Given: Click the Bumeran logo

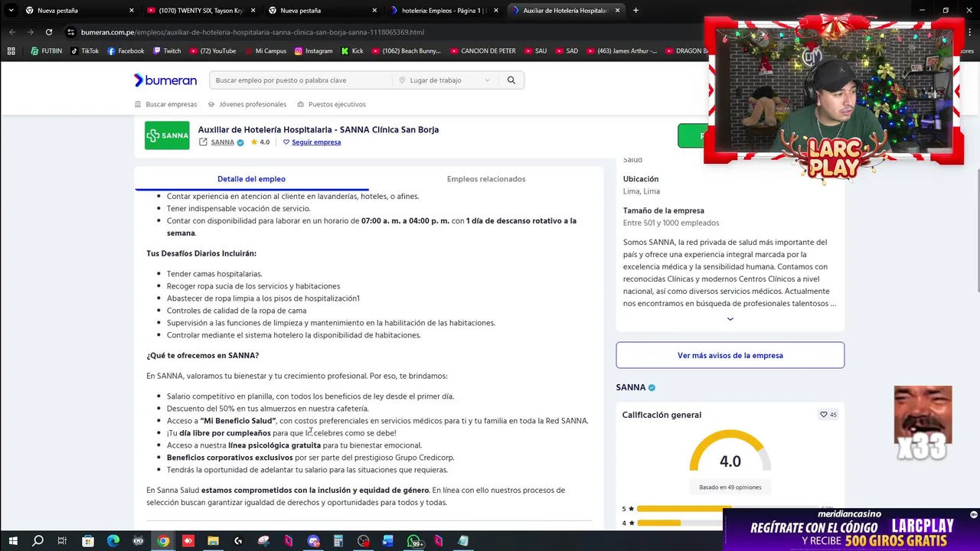Looking at the screenshot, I should pyautogui.click(x=165, y=80).
